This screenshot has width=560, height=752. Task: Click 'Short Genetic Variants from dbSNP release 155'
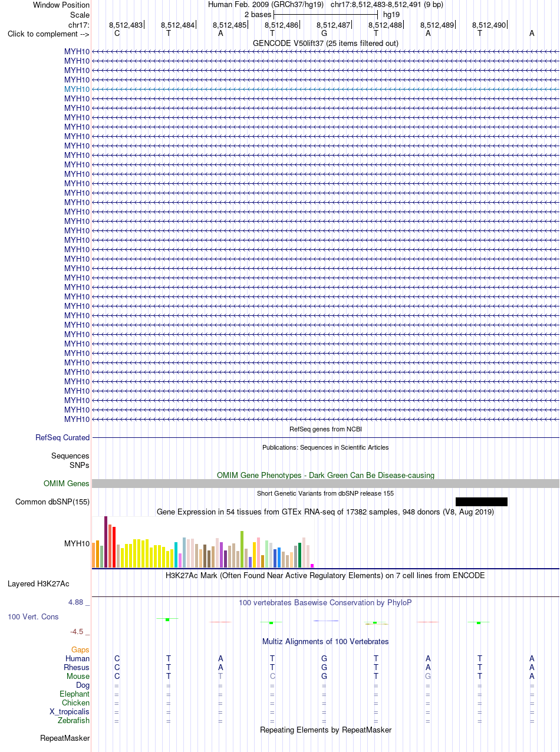click(325, 493)
